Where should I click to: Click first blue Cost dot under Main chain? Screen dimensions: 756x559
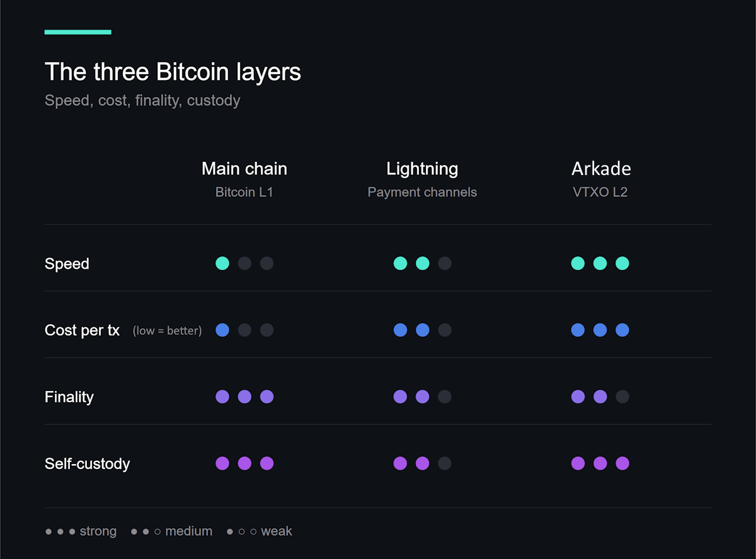point(222,330)
